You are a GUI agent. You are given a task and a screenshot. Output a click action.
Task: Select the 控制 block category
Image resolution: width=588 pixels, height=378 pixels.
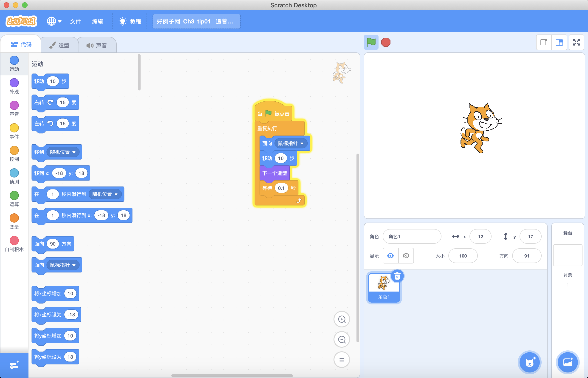tap(14, 154)
